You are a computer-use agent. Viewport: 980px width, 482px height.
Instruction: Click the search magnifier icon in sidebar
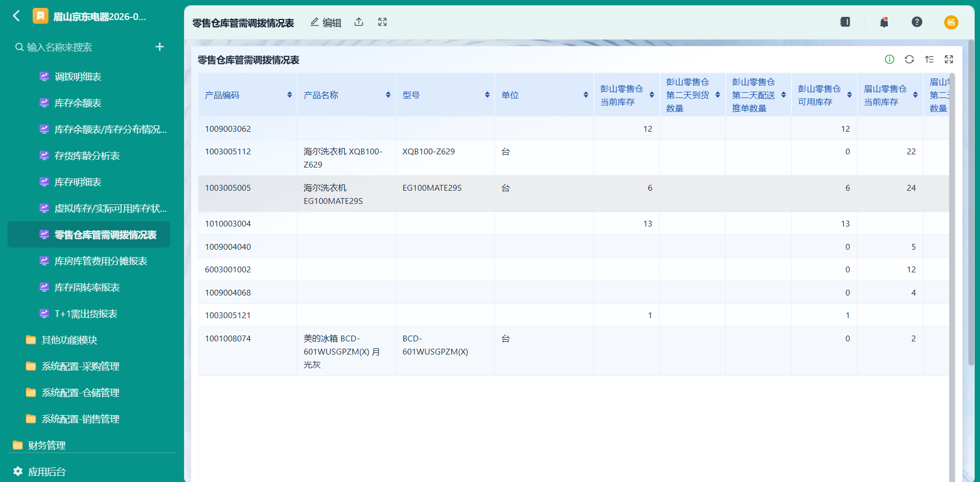(x=19, y=47)
